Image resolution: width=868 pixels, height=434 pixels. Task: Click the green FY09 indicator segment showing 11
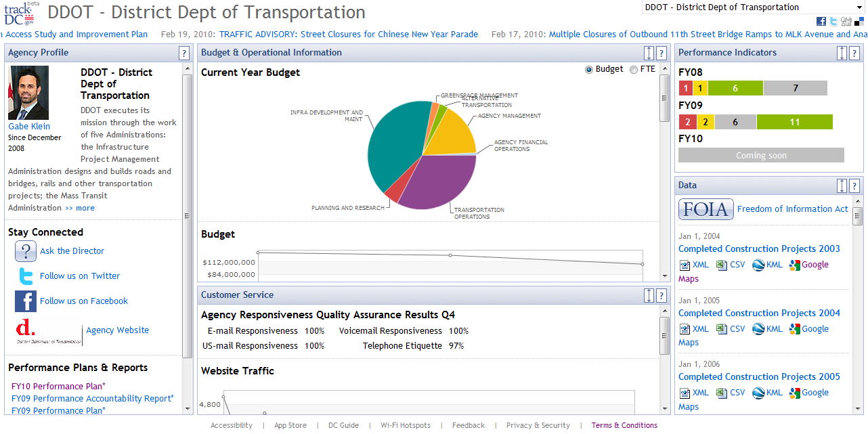coord(794,122)
